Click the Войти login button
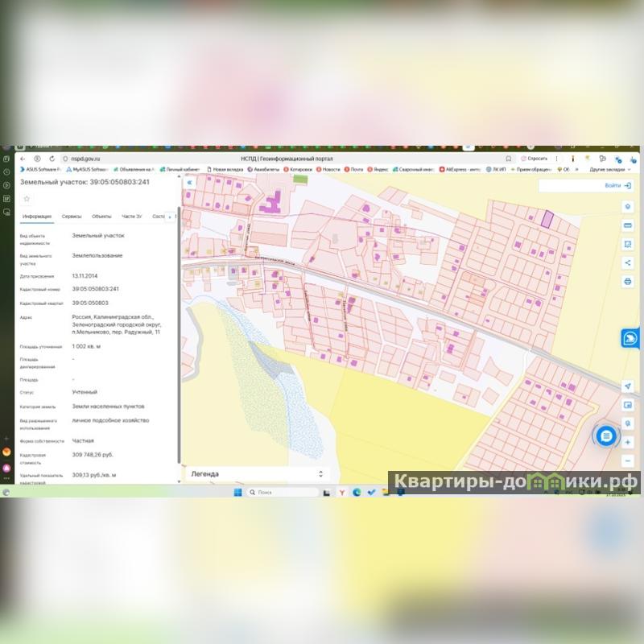Image resolution: width=644 pixels, height=644 pixels. point(617,185)
